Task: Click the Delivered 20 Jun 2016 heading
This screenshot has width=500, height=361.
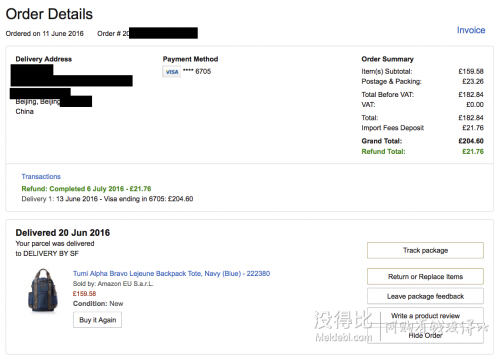Action: [x=63, y=233]
